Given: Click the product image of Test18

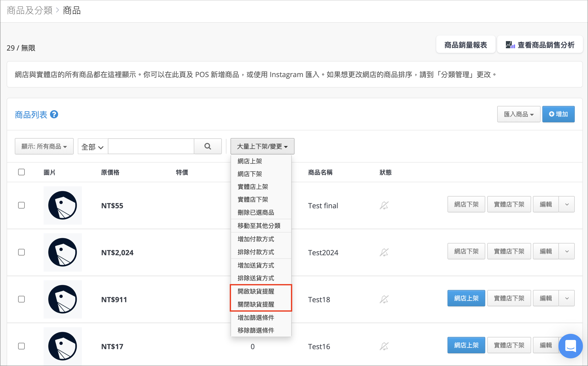Looking at the screenshot, I should [63, 299].
